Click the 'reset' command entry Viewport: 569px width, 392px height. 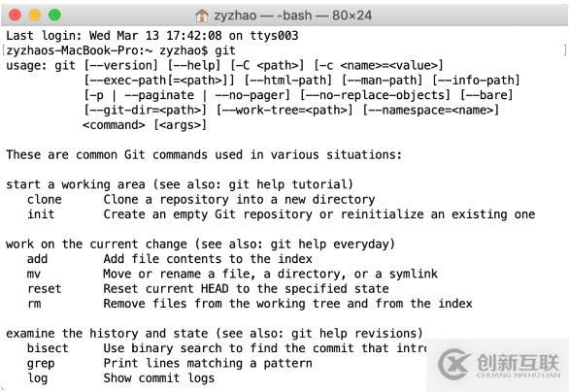[45, 288]
